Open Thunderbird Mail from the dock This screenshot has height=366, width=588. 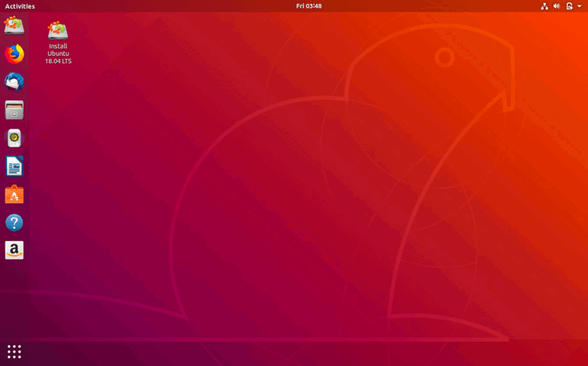coord(14,82)
